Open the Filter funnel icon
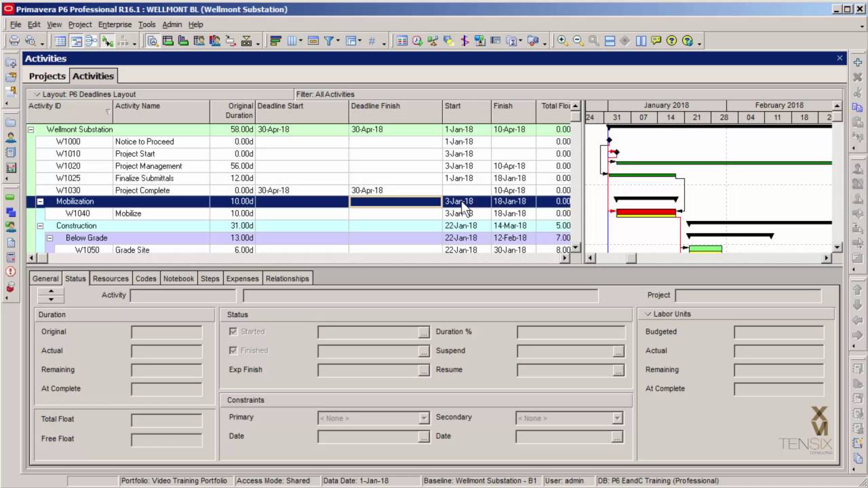The width and height of the screenshot is (868, 488). 329,41
